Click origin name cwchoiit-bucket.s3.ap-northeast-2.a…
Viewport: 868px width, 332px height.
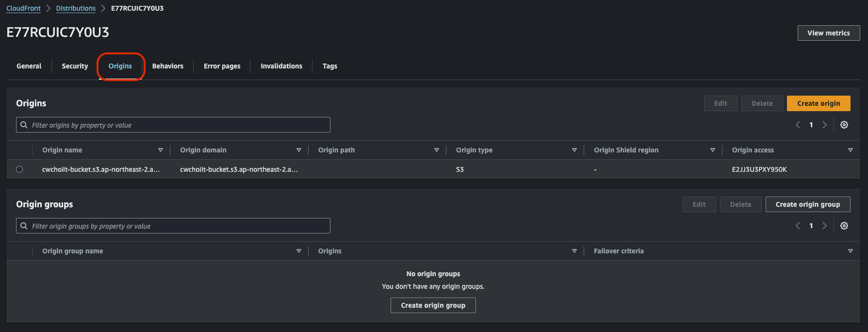[x=101, y=169]
